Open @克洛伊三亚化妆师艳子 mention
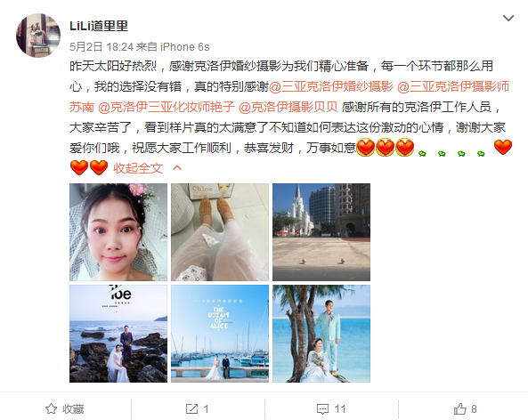The height and width of the screenshot is (420, 528). pyautogui.click(x=167, y=107)
